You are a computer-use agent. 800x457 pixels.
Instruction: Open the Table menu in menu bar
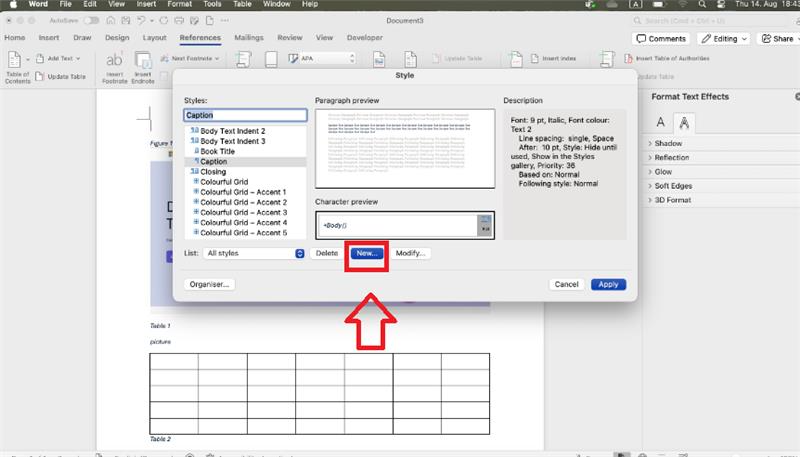(x=242, y=4)
